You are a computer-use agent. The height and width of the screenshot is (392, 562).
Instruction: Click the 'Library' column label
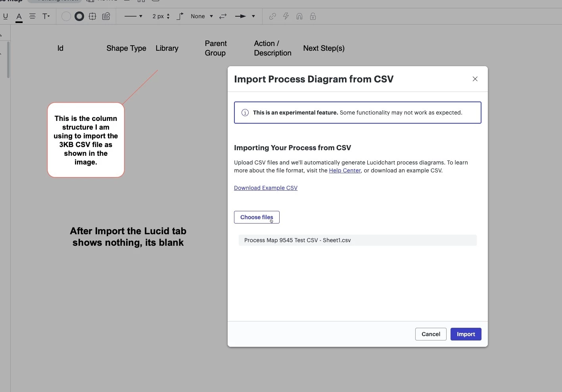click(167, 48)
